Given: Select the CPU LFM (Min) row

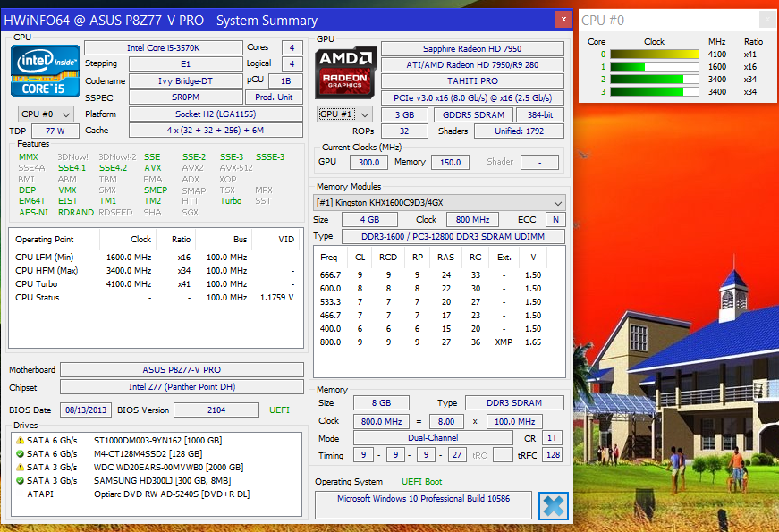Looking at the screenshot, I should coord(155,258).
